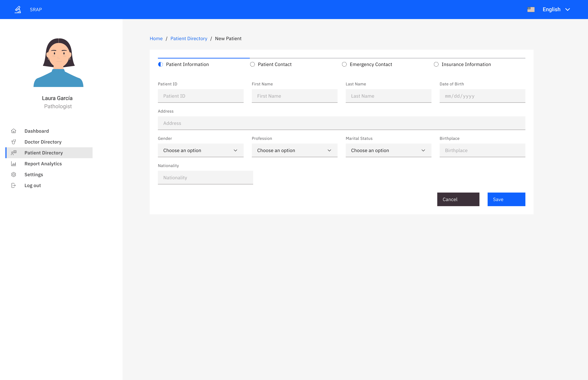Click the Patient Directory sidebar icon
The height and width of the screenshot is (380, 588).
[x=14, y=153]
